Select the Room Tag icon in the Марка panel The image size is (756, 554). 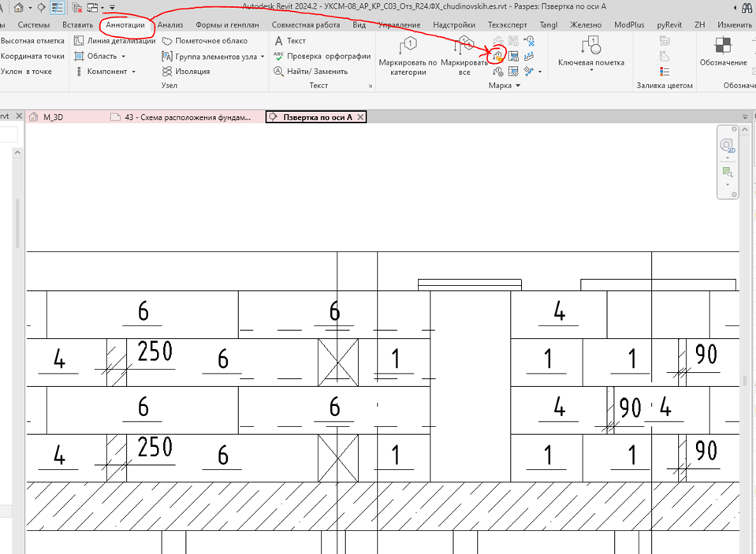(x=513, y=57)
